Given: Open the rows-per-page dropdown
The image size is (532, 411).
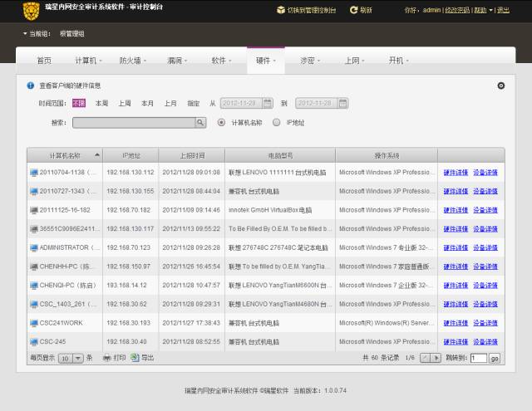Looking at the screenshot, I should pos(70,358).
